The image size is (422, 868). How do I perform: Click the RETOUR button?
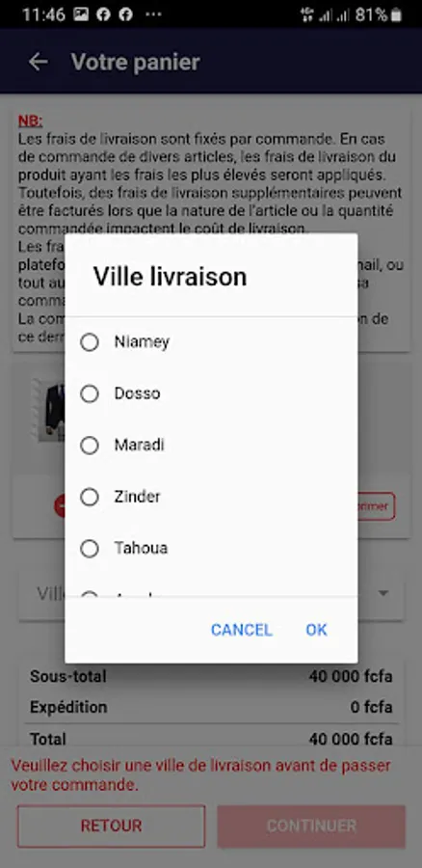click(x=111, y=826)
